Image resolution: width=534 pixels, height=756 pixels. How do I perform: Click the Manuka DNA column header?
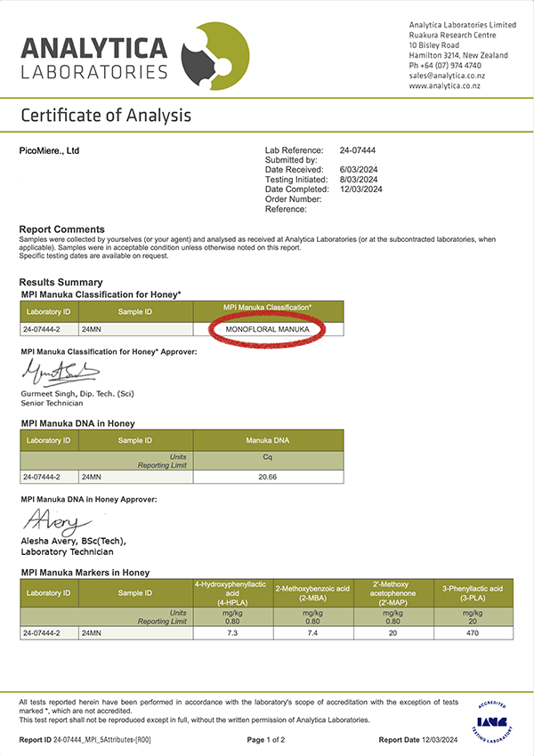268,440
